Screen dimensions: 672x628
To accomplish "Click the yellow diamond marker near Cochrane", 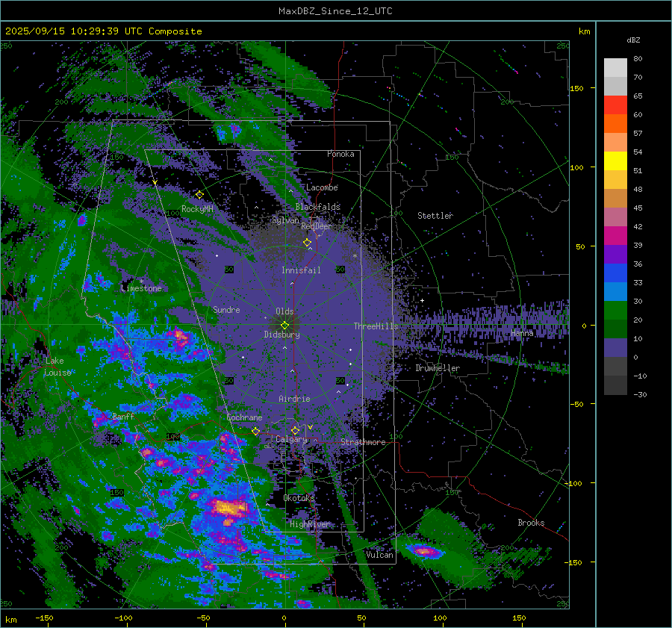I will 256,431.
